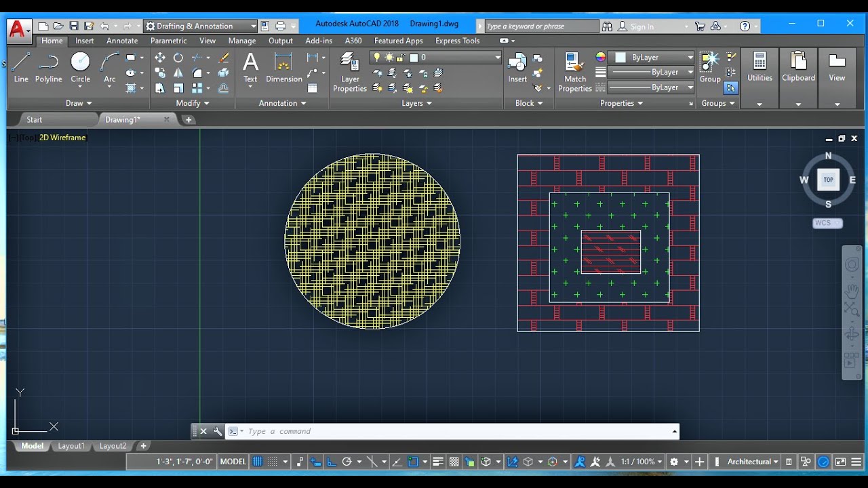Open the Text annotation tool

[x=250, y=67]
